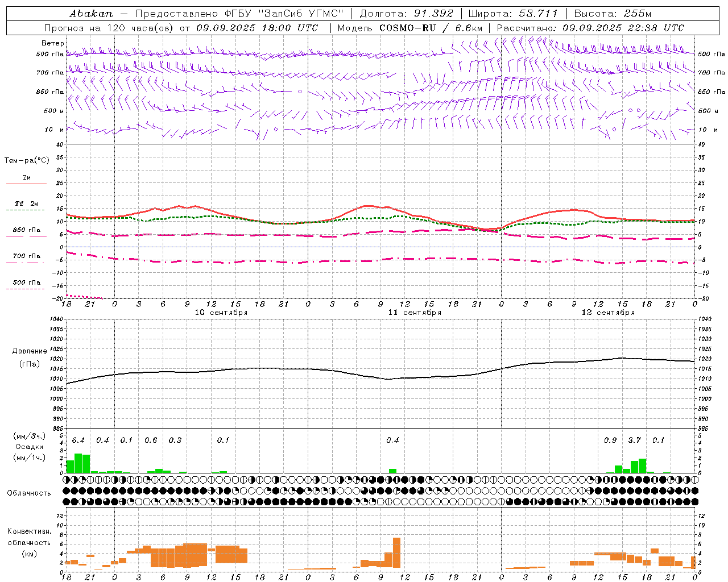Click the Abakan station title

tap(92, 14)
